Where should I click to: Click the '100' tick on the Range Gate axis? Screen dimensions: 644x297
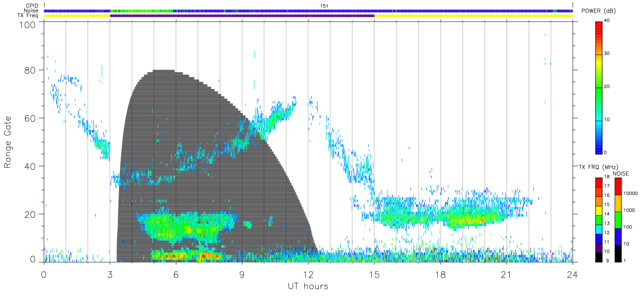coord(28,25)
